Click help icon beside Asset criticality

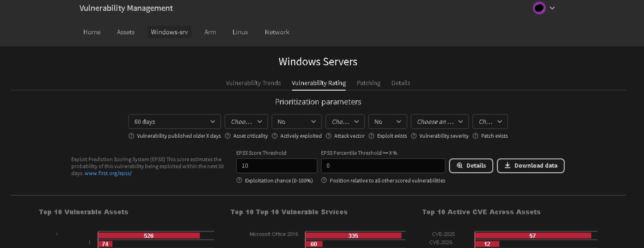(228, 136)
